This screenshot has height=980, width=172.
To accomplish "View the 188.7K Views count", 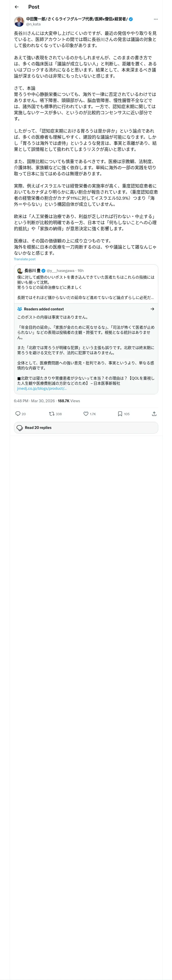I will coord(69,401).
